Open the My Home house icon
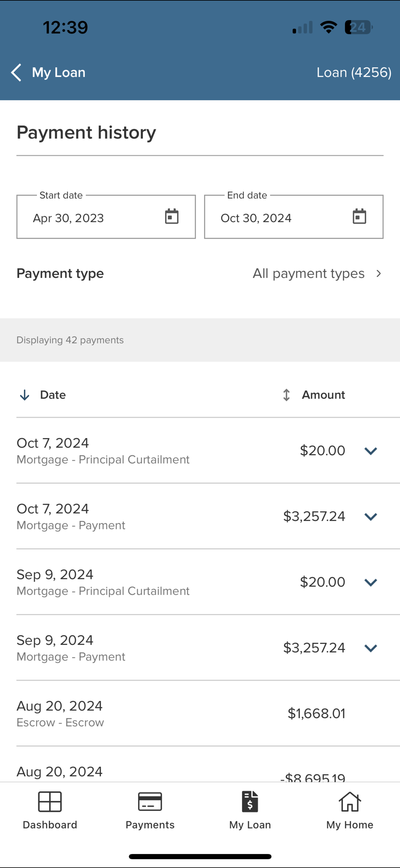The width and height of the screenshot is (400, 868). coord(350,802)
